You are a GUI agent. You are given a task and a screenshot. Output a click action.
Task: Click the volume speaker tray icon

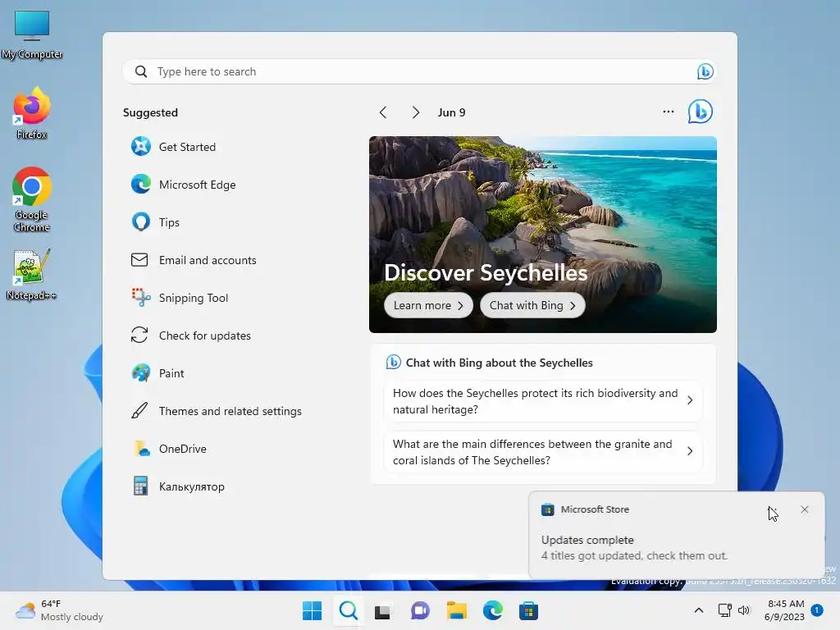744,610
